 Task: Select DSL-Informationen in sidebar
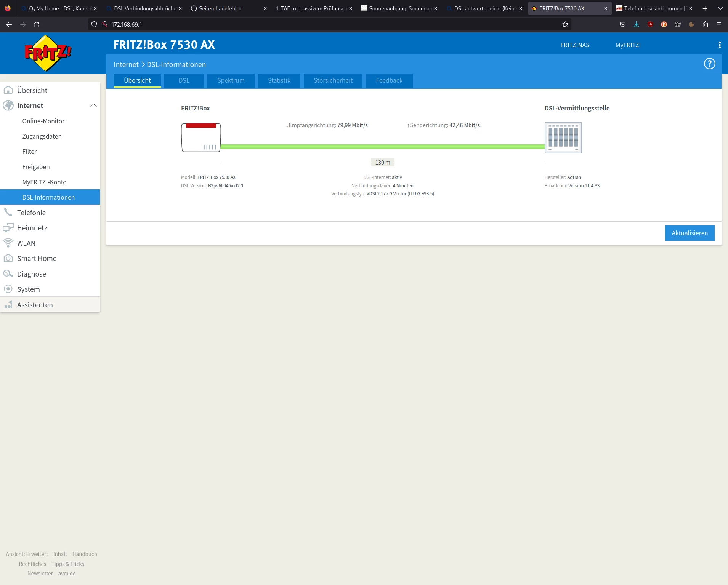click(x=50, y=197)
